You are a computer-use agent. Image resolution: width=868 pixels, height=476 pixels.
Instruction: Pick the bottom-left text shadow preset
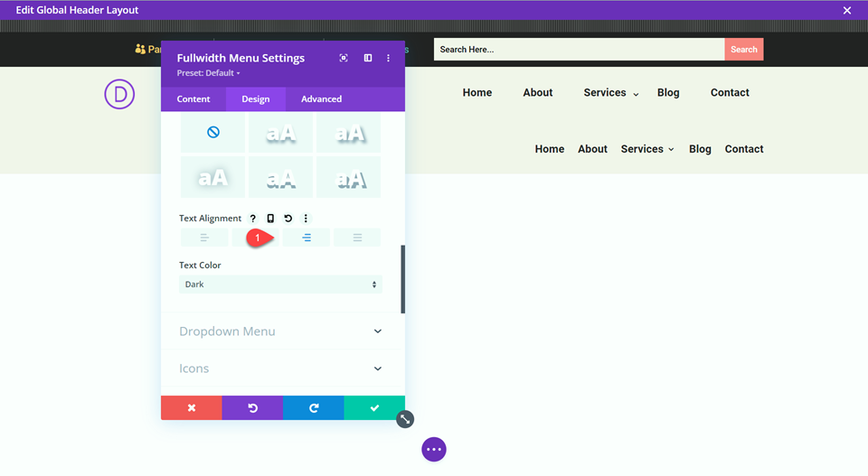[213, 177]
